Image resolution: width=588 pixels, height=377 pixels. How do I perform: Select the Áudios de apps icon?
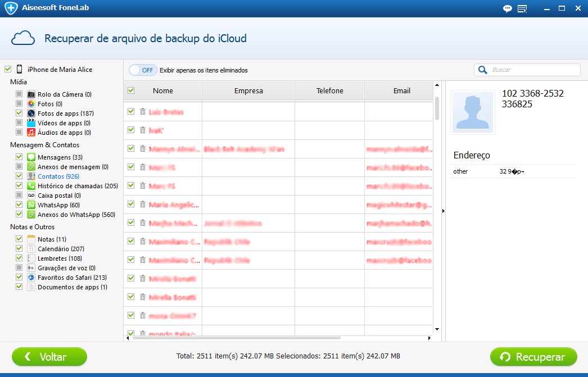[x=31, y=132]
